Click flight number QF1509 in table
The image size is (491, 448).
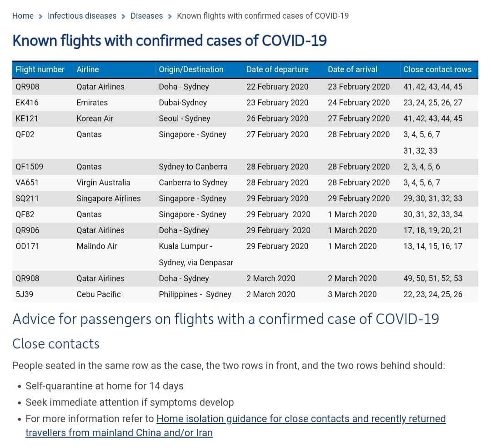pyautogui.click(x=30, y=167)
